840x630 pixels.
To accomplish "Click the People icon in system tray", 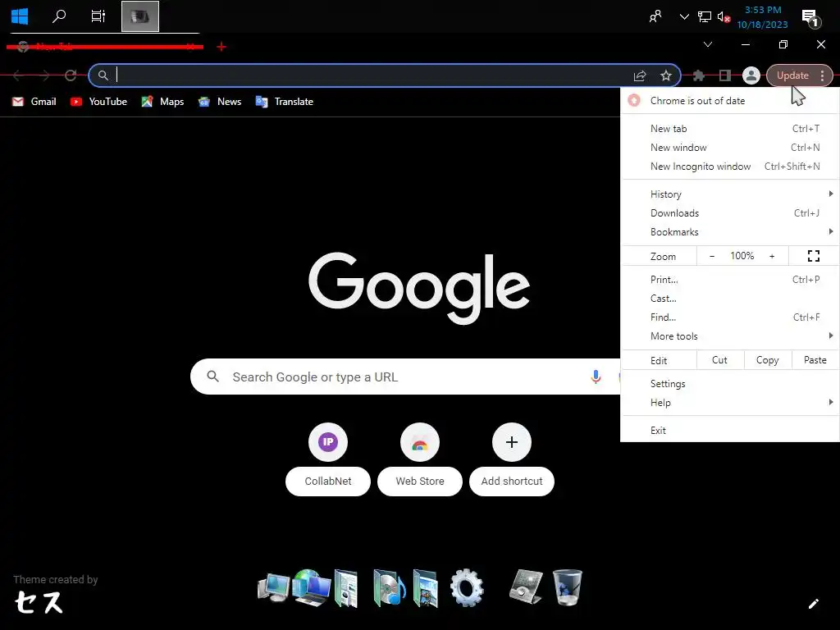I will click(x=655, y=16).
